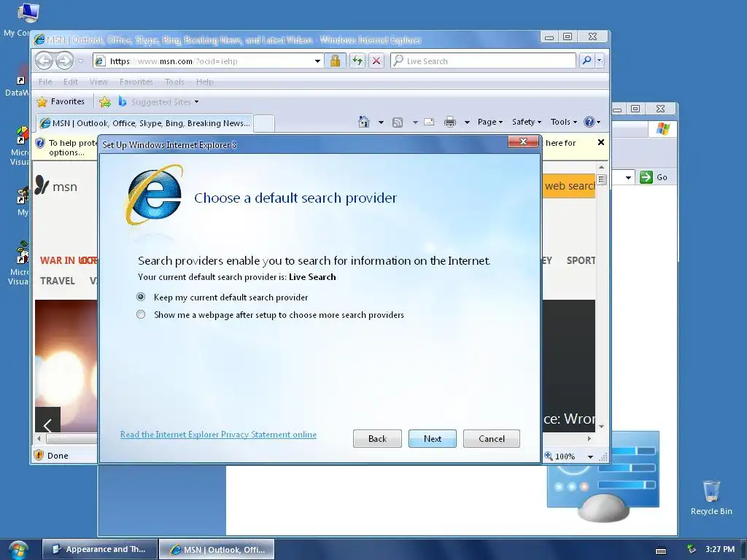Click the address bar URL field

click(209, 61)
